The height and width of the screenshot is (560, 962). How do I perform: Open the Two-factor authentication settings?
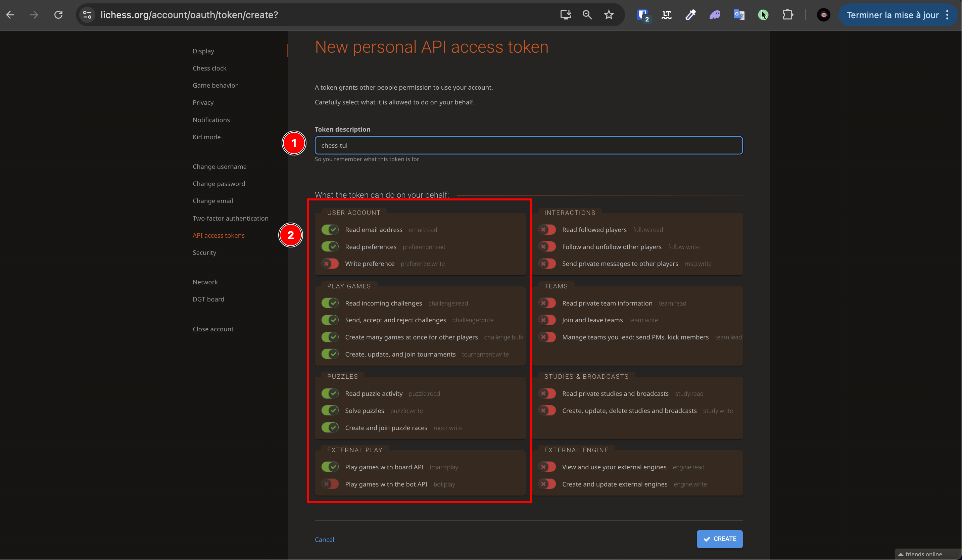[x=230, y=218]
